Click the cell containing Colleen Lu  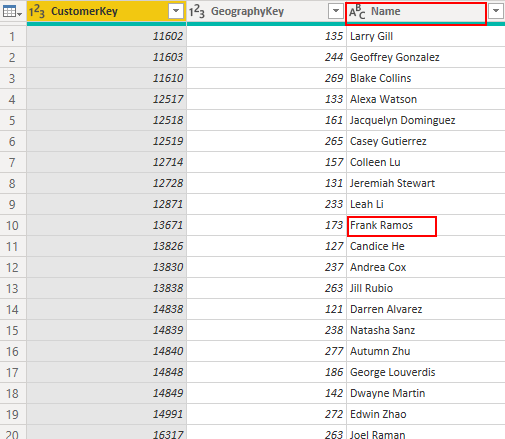tap(426, 162)
